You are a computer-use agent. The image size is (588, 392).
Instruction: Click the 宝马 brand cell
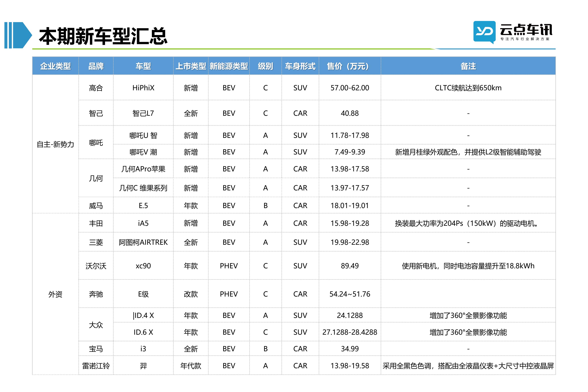pyautogui.click(x=96, y=349)
